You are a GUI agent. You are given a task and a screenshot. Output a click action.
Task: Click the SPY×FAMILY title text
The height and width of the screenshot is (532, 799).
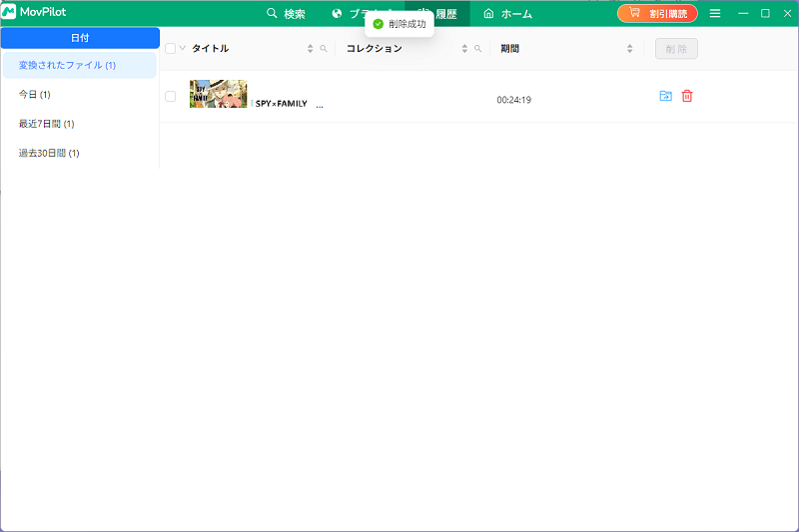[x=282, y=104]
